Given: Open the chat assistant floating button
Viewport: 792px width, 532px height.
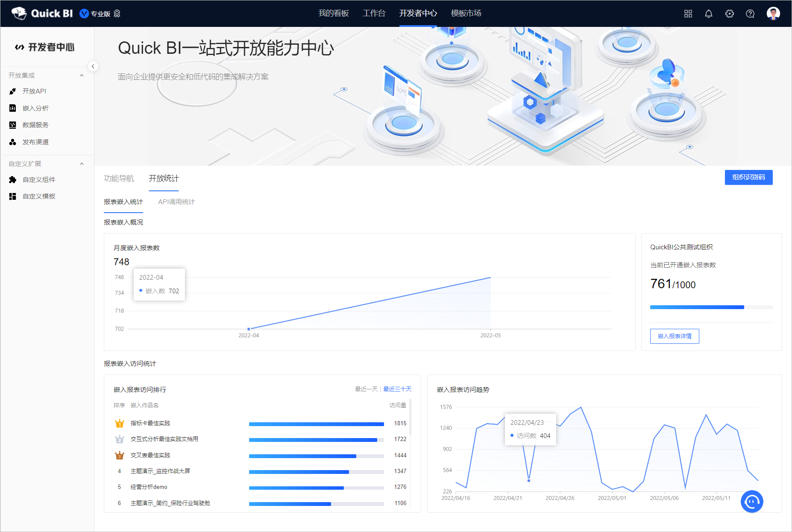Looking at the screenshot, I should pos(752,501).
